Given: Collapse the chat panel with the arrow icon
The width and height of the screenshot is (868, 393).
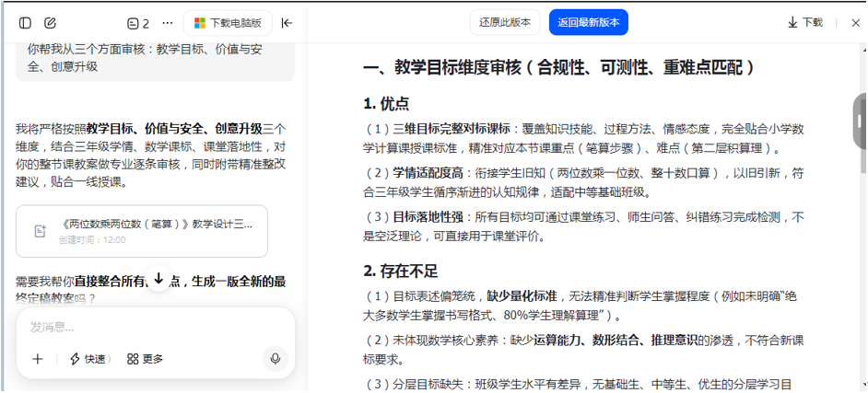Looking at the screenshot, I should click(x=287, y=23).
